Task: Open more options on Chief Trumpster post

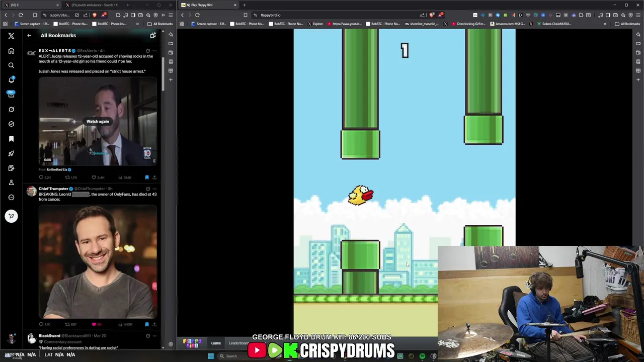Action: tap(154, 189)
